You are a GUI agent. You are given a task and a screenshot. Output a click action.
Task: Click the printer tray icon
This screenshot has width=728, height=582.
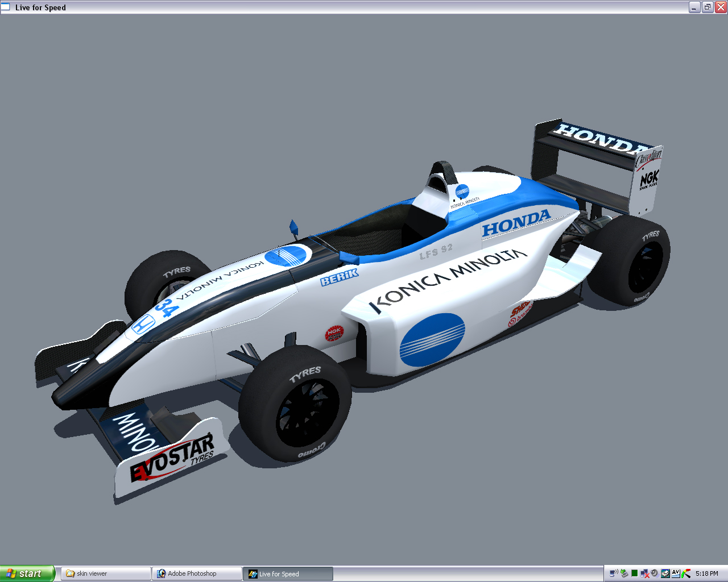click(665, 573)
